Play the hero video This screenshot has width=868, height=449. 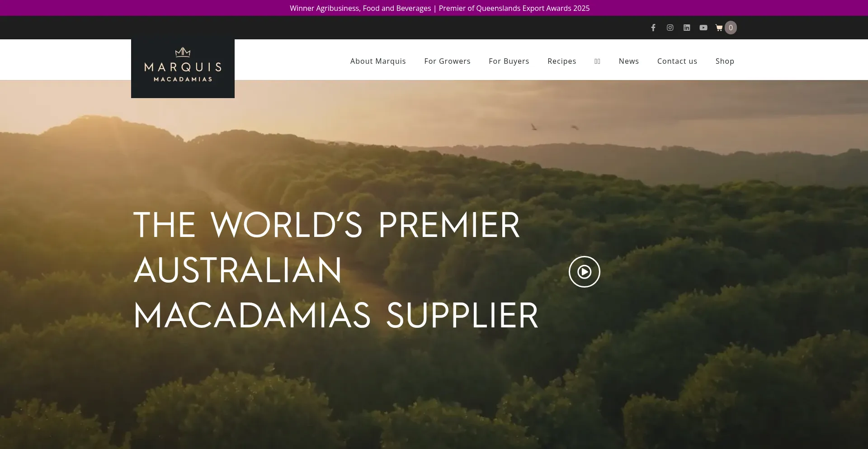tap(585, 272)
